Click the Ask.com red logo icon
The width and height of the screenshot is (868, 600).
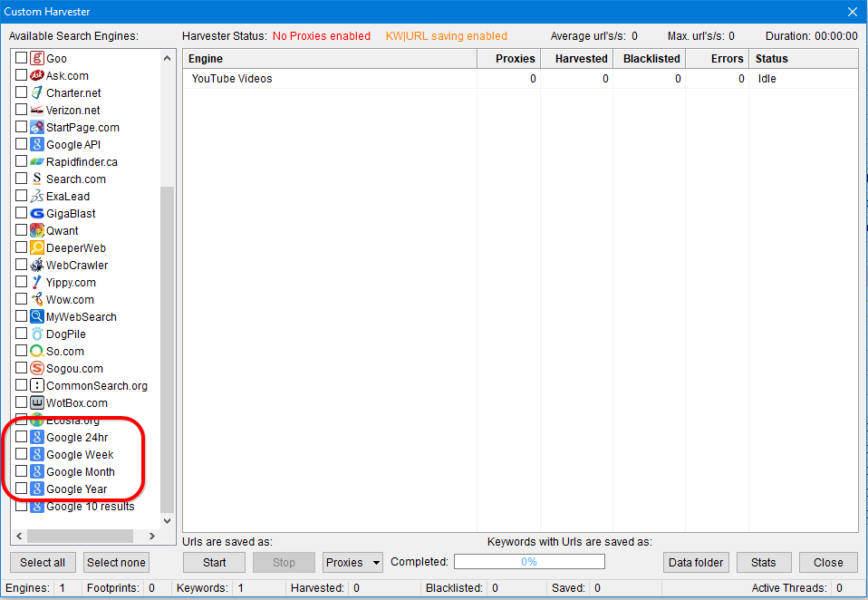[x=37, y=75]
